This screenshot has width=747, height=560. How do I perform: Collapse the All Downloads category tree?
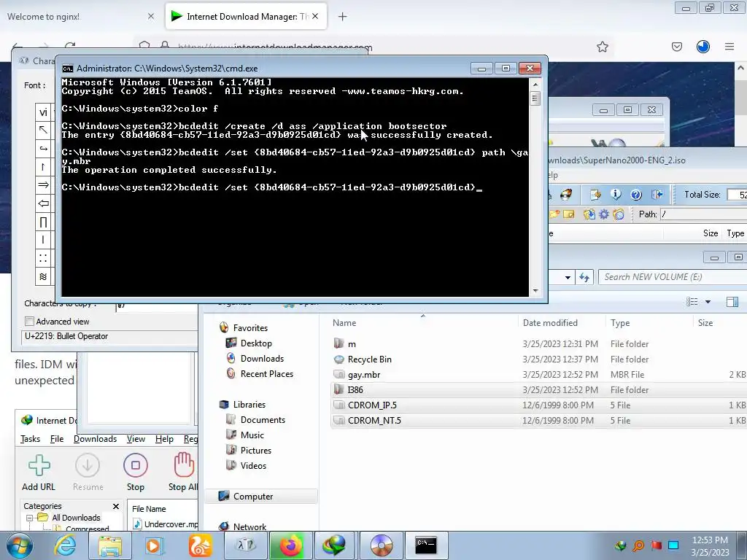pyautogui.click(x=29, y=518)
